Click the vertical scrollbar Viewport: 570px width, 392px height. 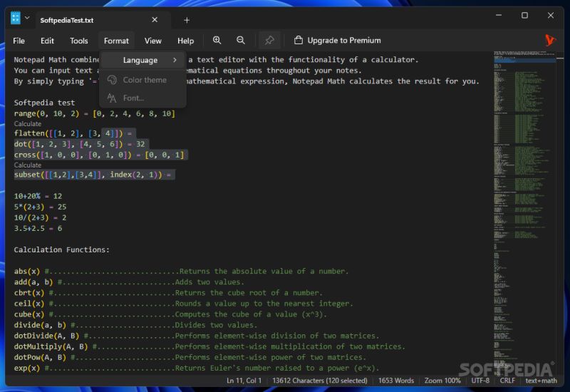[x=560, y=215]
